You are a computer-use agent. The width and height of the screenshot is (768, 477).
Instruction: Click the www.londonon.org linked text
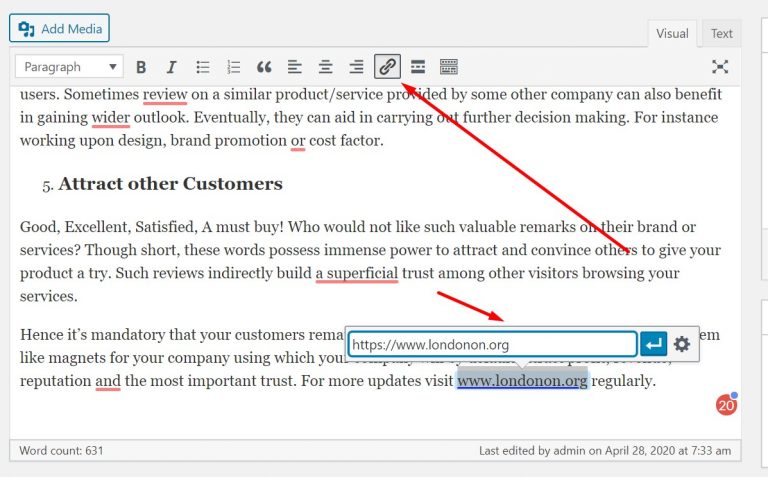click(x=522, y=381)
